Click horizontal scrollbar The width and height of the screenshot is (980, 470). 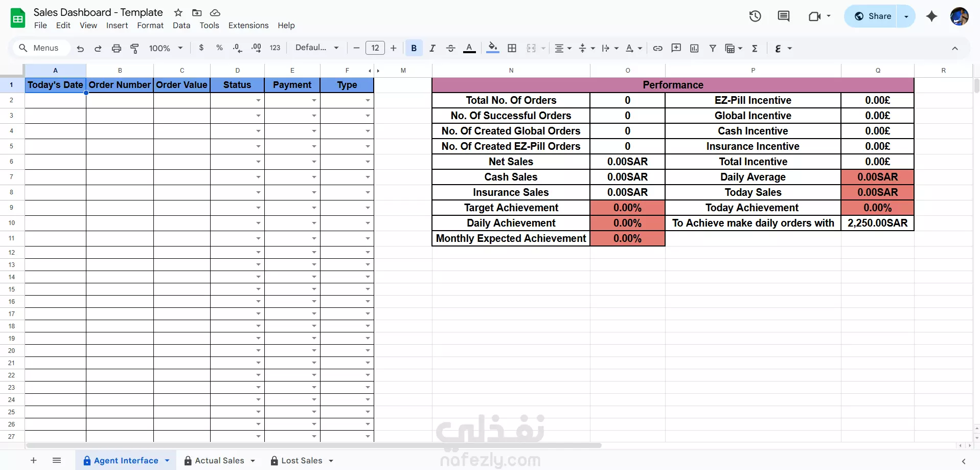click(314, 445)
